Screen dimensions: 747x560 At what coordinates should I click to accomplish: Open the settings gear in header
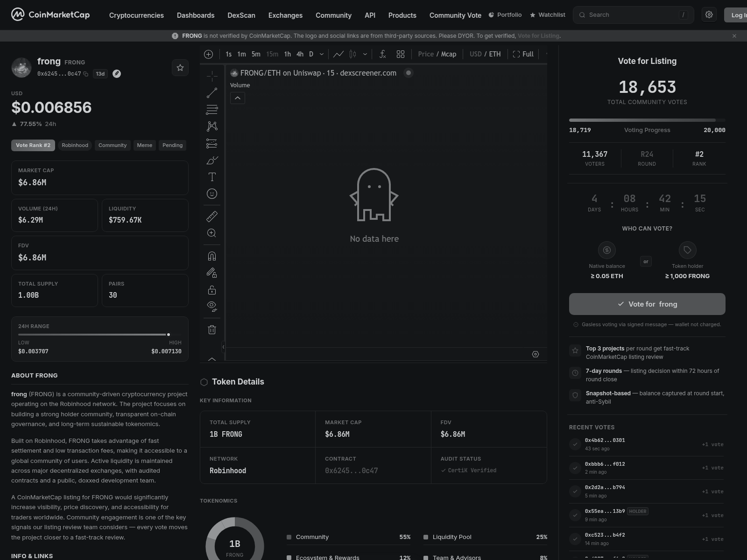pos(709,15)
